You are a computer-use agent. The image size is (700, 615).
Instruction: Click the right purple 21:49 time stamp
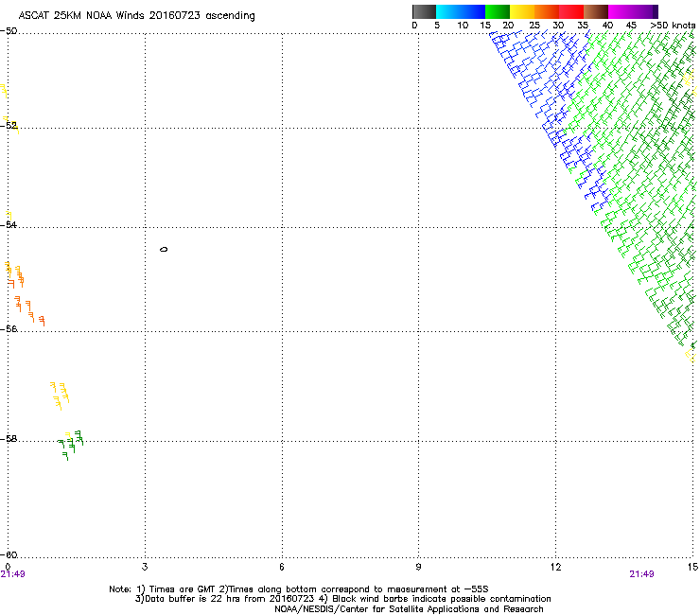[641, 574]
